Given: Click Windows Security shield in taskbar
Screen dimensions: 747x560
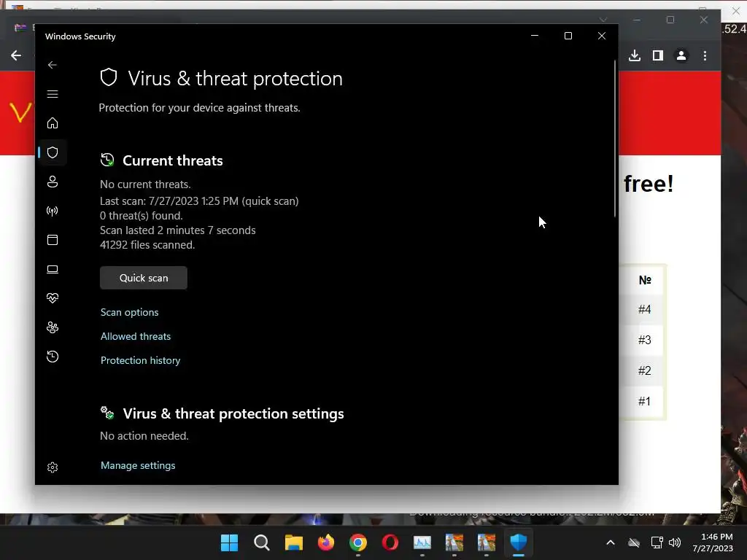Looking at the screenshot, I should coord(519,542).
